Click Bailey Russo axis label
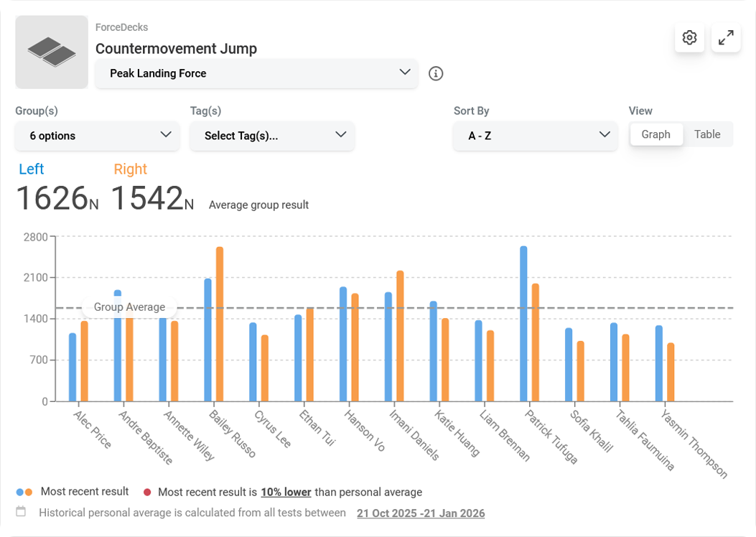Image resolution: width=756 pixels, height=537 pixels. pyautogui.click(x=232, y=434)
